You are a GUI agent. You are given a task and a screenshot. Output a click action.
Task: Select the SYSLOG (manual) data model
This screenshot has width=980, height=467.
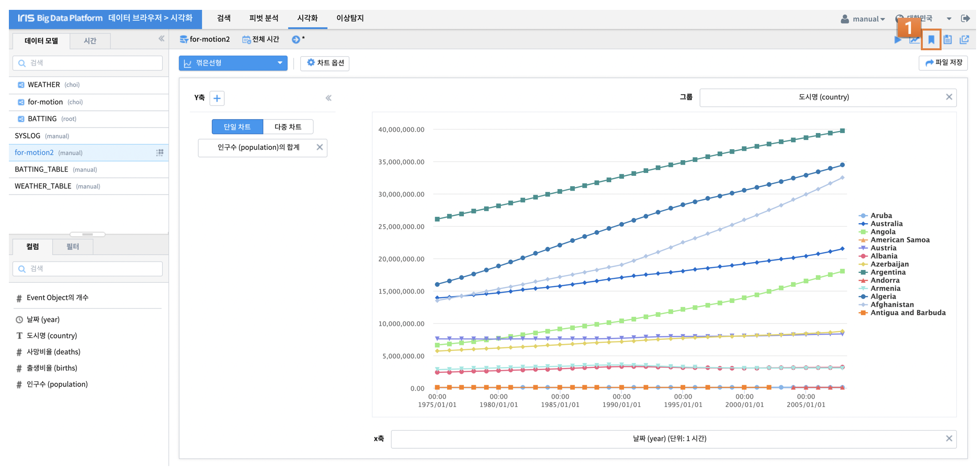click(89, 135)
